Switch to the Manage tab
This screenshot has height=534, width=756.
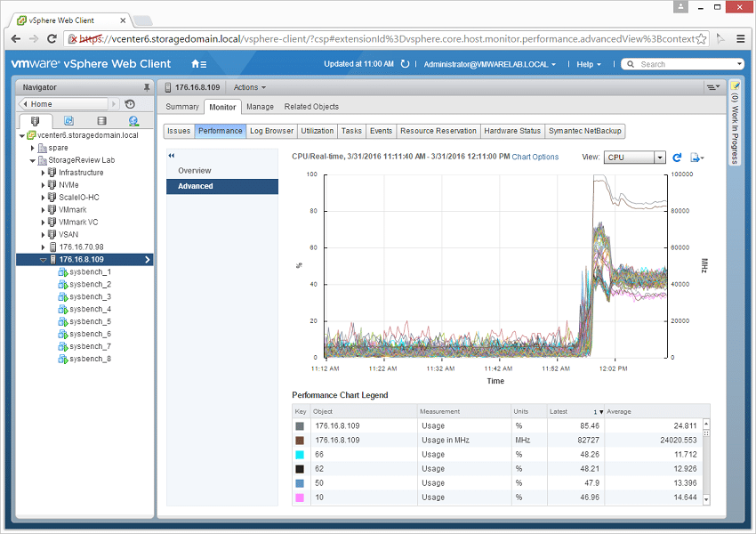tap(260, 107)
